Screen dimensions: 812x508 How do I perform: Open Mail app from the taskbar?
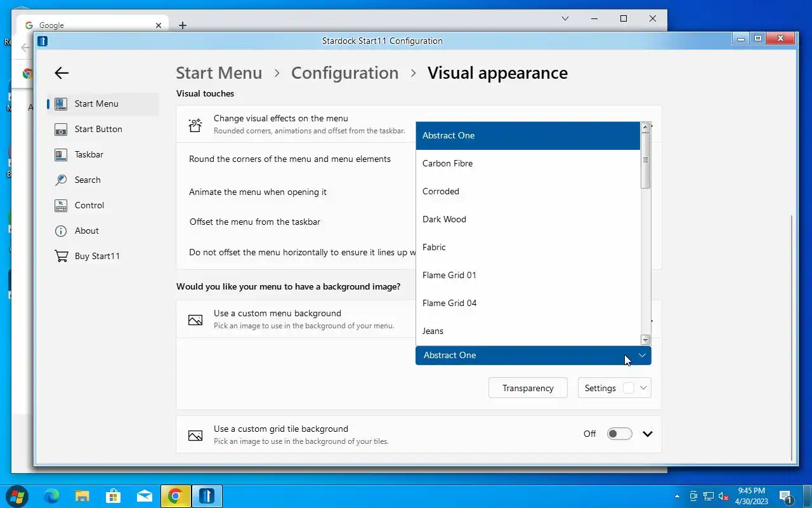coord(145,496)
